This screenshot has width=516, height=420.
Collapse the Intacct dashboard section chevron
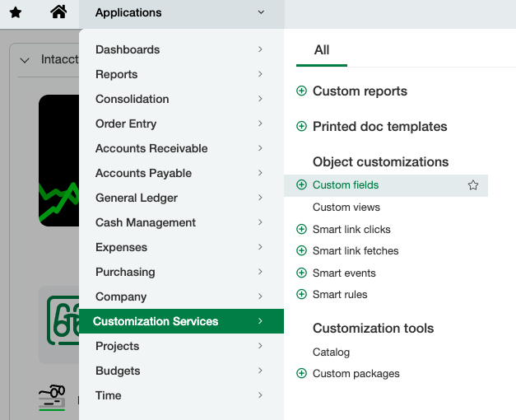point(25,60)
